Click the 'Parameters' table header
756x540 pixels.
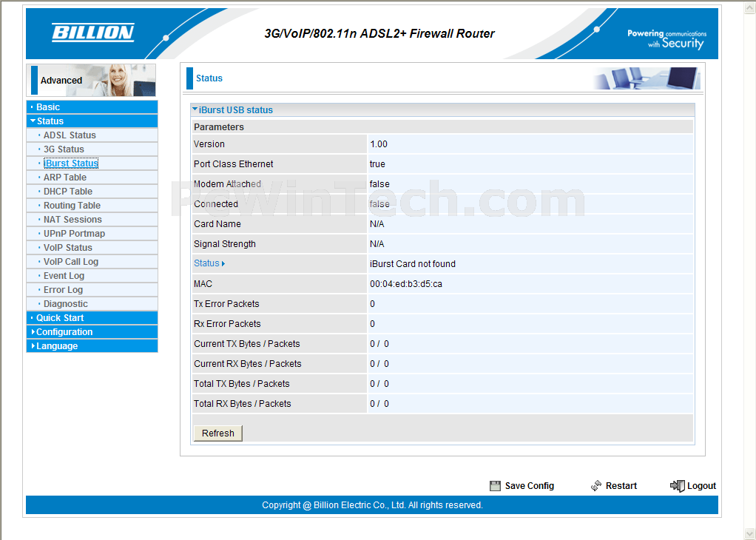219,126
